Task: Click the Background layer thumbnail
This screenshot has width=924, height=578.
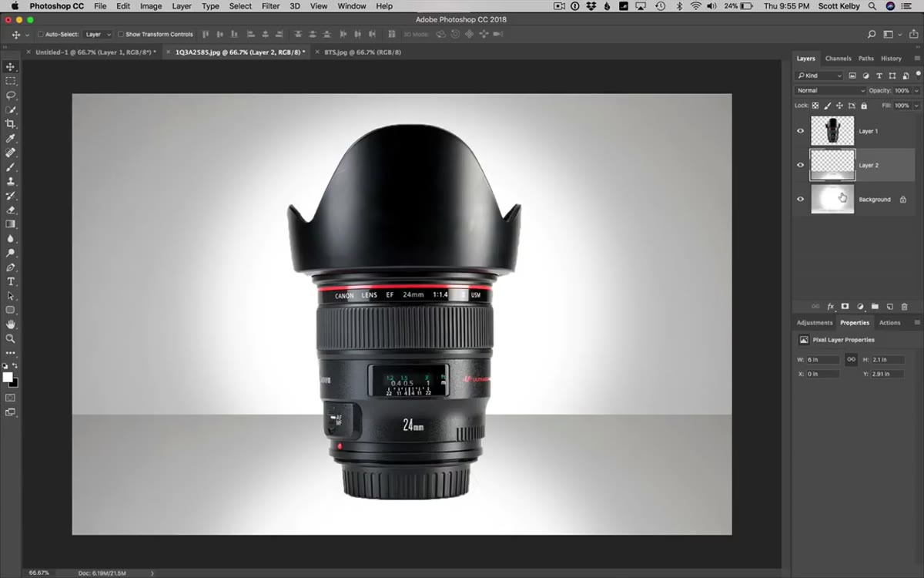Action: 832,199
